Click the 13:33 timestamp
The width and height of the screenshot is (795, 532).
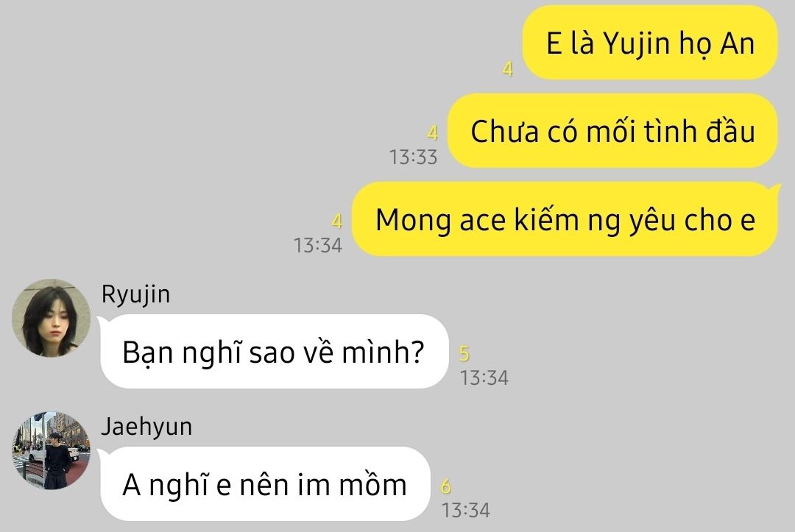[x=413, y=157]
